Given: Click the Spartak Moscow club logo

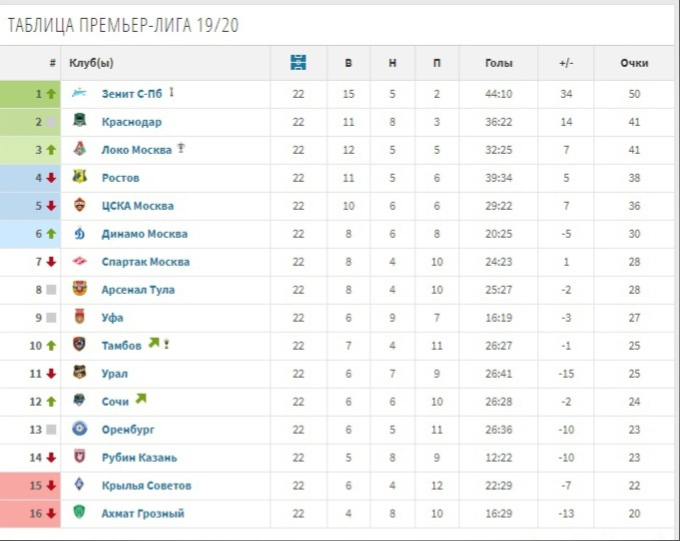Looking at the screenshot, I should point(79,261).
